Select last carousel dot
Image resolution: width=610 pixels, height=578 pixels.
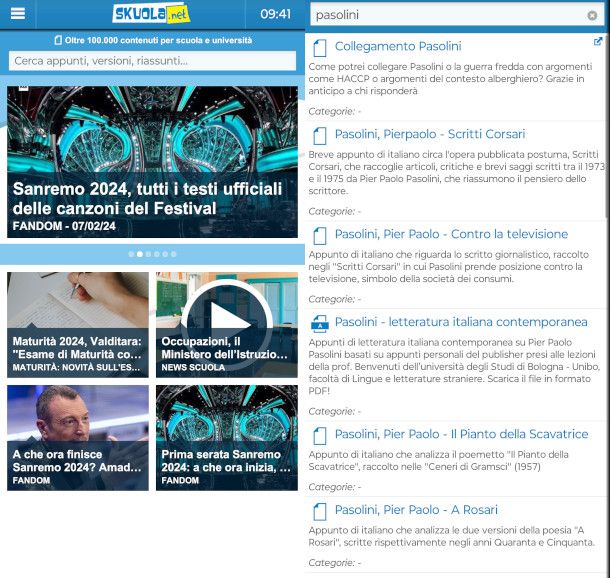(174, 254)
